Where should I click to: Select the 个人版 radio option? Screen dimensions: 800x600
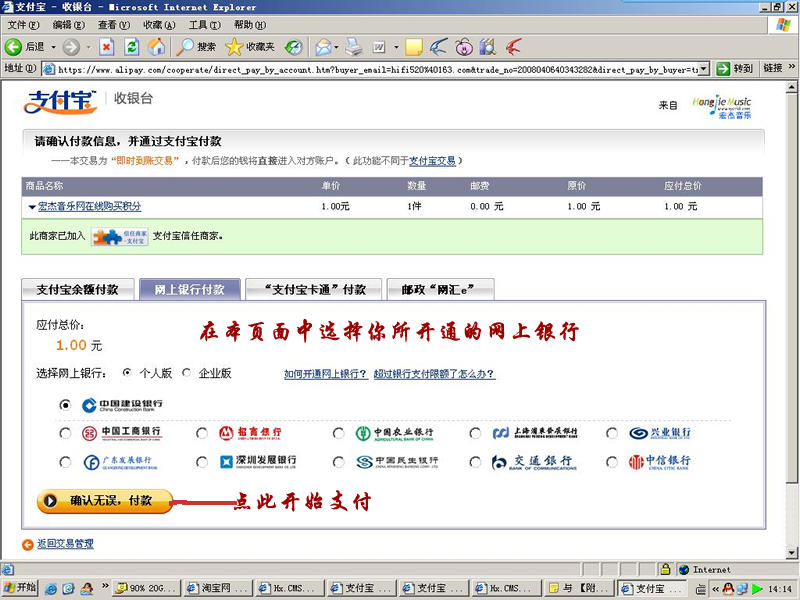click(x=127, y=373)
